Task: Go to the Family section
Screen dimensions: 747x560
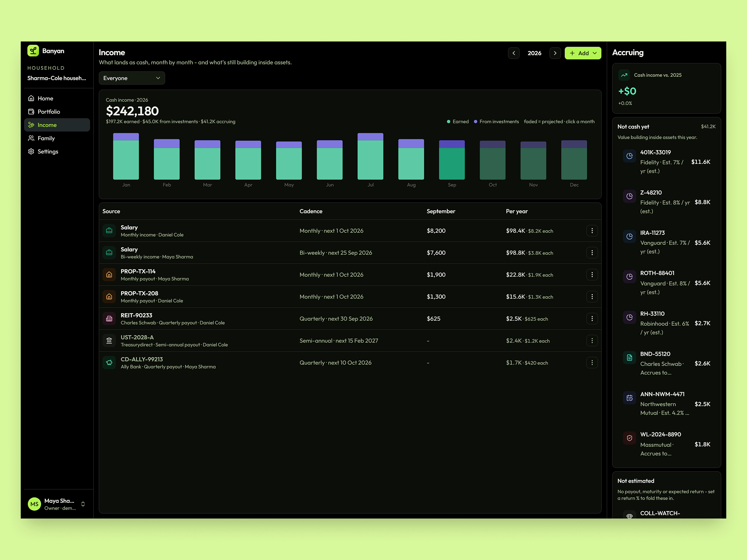Action: pyautogui.click(x=57, y=138)
